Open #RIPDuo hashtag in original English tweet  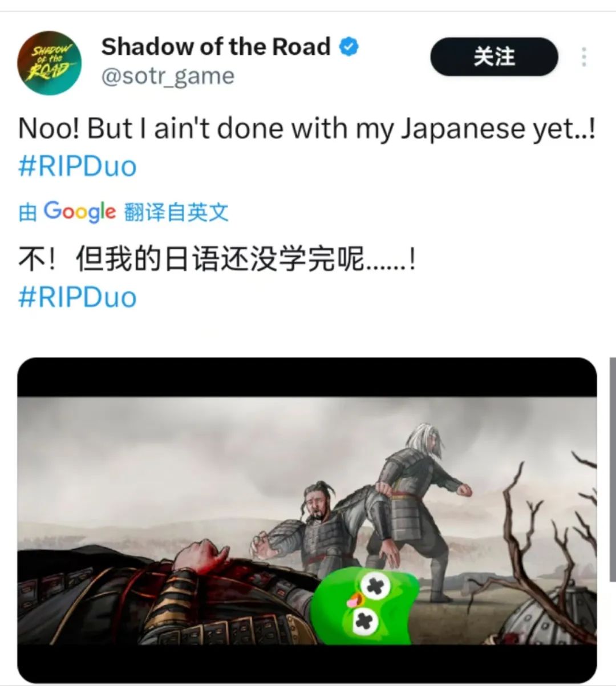[78, 167]
